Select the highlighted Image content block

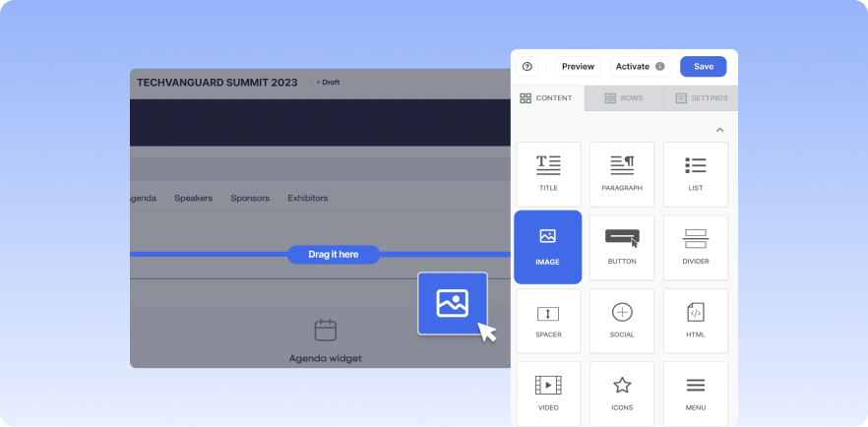[x=548, y=247]
